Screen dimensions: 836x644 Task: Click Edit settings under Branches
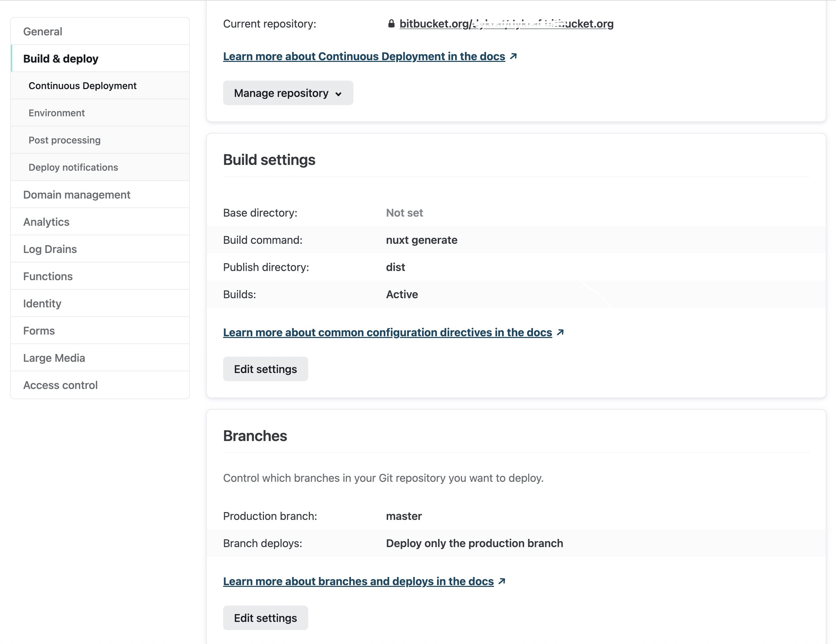click(265, 617)
